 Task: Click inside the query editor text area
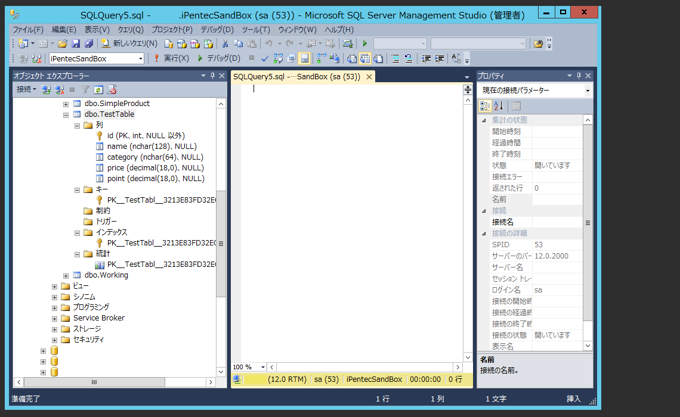352,223
